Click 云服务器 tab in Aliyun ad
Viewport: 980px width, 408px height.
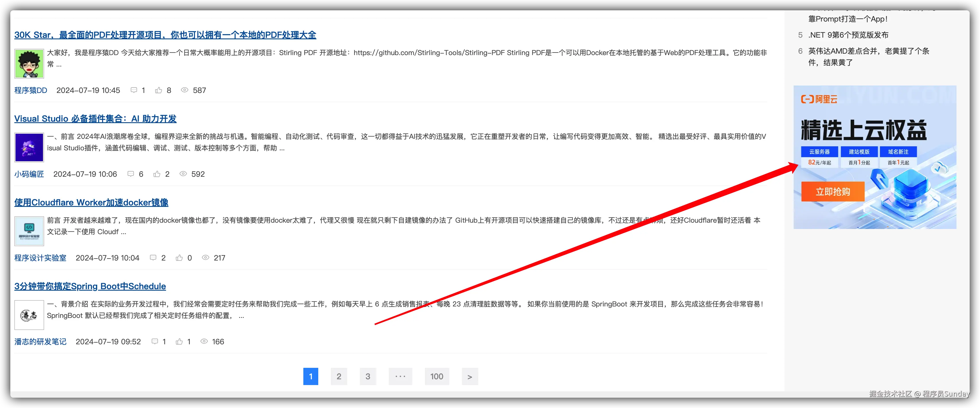(x=819, y=151)
